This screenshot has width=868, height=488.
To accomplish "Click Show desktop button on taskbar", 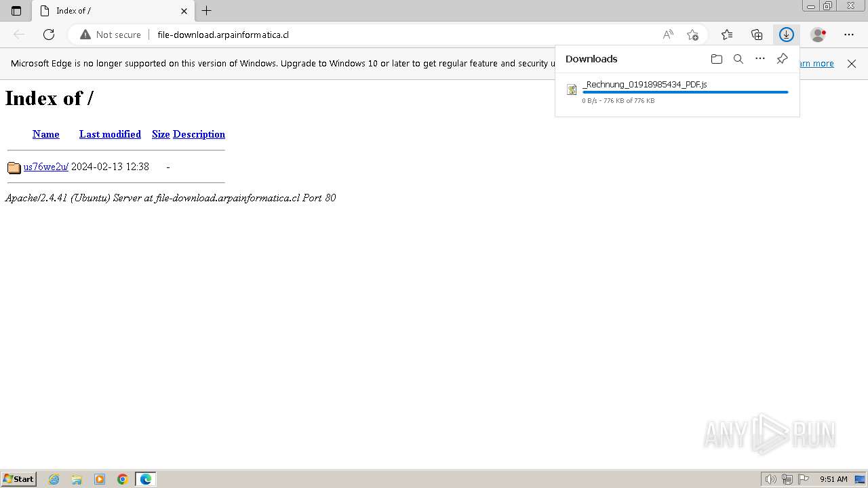I will pos(860,479).
